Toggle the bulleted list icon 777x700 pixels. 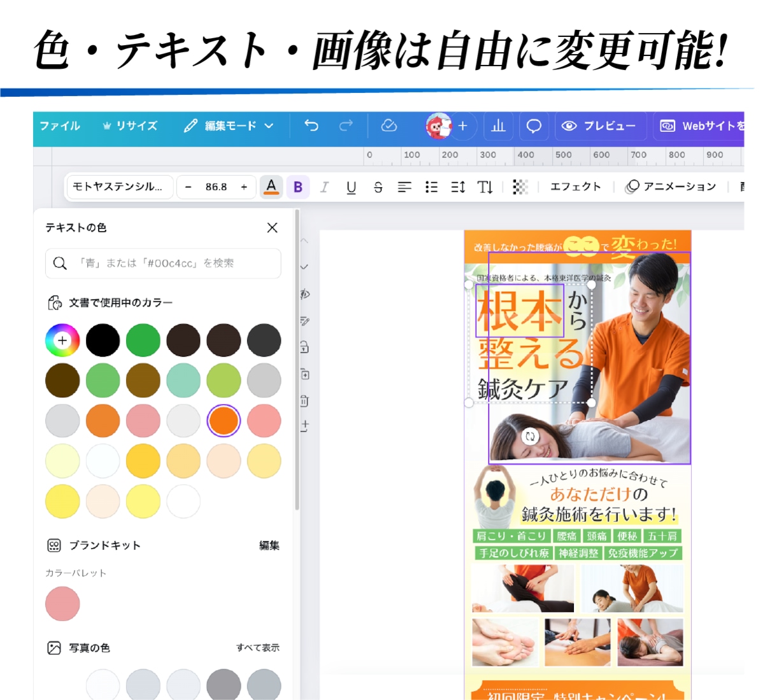pyautogui.click(x=431, y=187)
